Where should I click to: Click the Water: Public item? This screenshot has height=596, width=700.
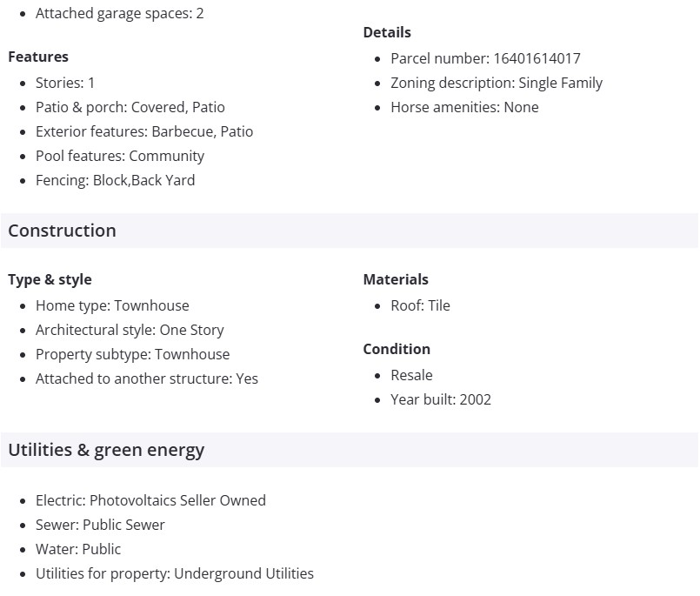pos(78,549)
